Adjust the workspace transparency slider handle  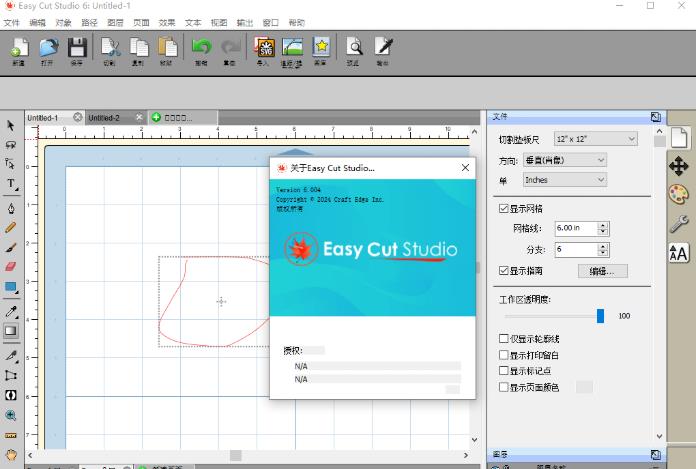600,316
